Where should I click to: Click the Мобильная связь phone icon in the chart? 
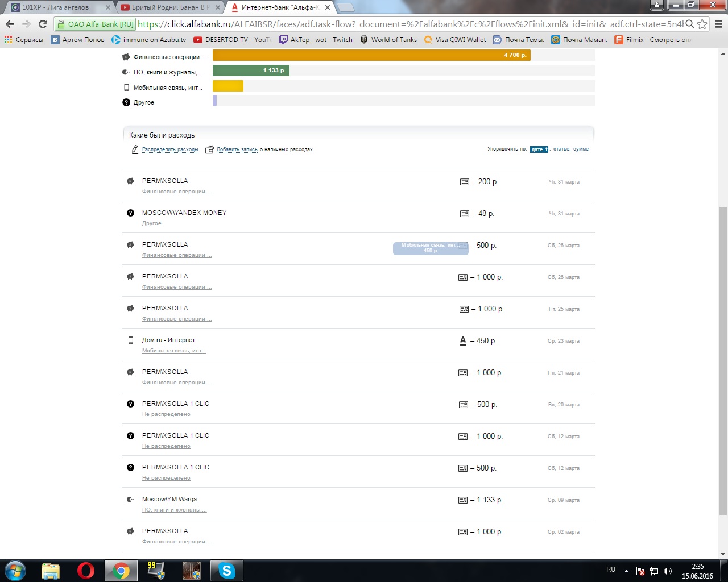(126, 88)
